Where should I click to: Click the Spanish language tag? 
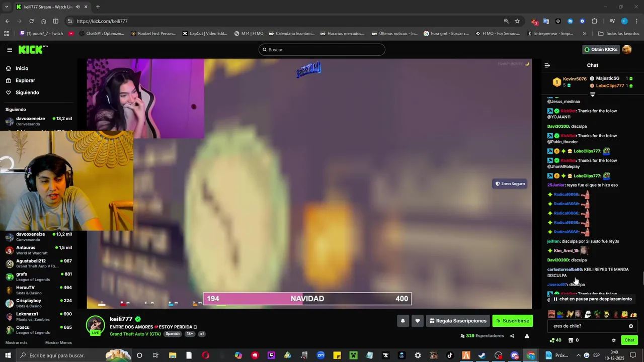pos(173,334)
